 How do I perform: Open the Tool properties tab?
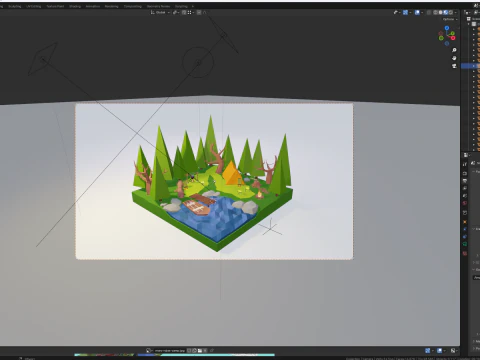(x=465, y=164)
